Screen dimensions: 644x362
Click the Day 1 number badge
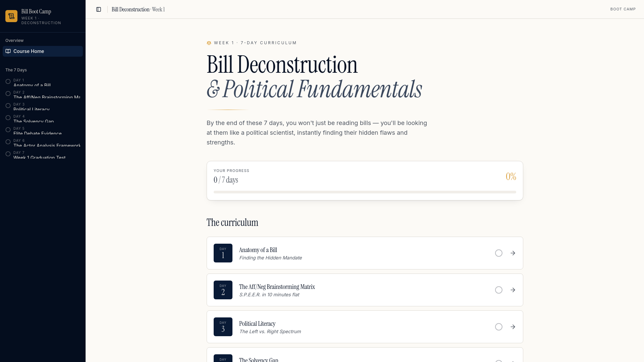click(223, 253)
